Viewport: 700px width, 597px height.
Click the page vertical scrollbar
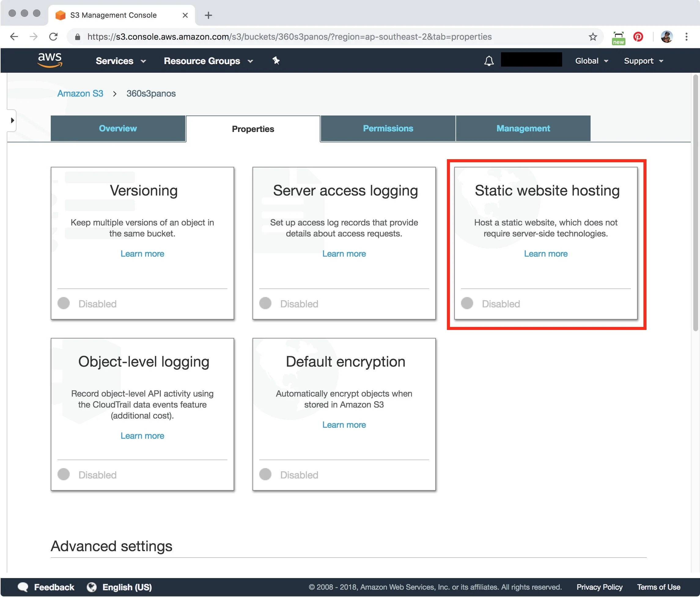[x=695, y=203]
